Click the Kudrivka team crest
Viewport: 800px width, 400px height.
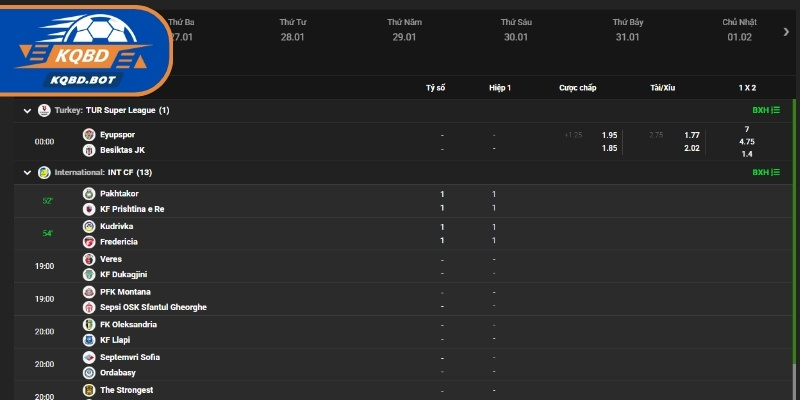89,226
